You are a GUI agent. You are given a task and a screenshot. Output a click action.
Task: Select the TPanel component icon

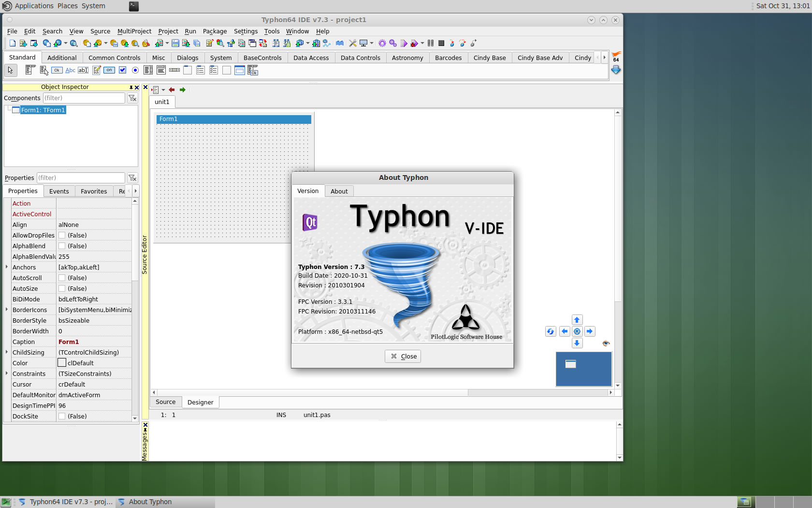(x=227, y=70)
